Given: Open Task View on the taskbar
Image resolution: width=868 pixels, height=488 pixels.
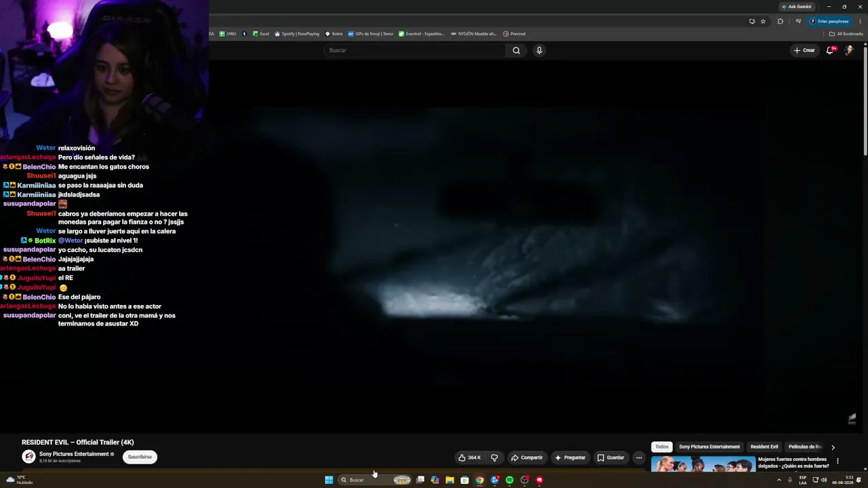Looking at the screenshot, I should [x=420, y=480].
